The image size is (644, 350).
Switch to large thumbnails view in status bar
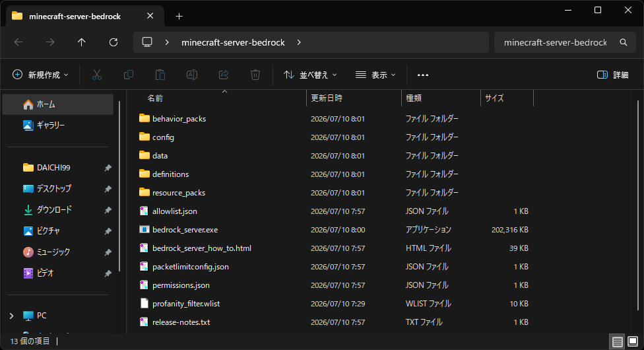pyautogui.click(x=633, y=341)
